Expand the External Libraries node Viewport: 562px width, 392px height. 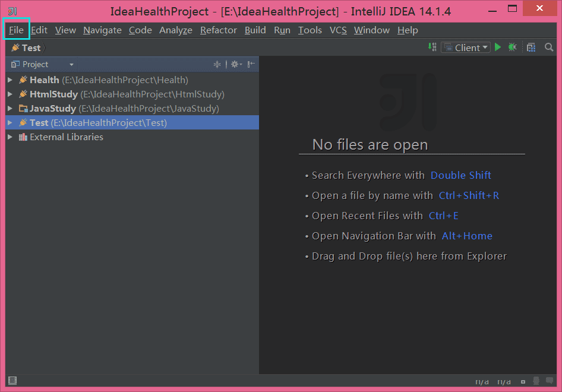click(10, 137)
